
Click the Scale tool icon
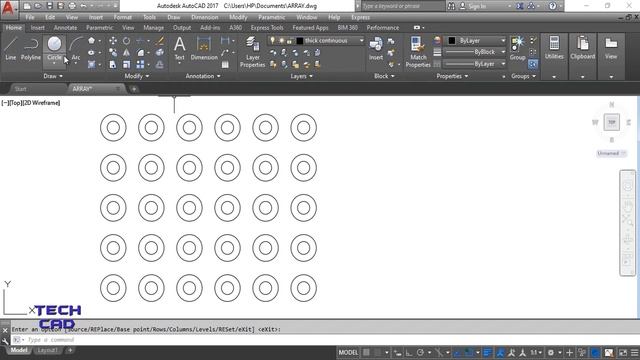coord(127,64)
